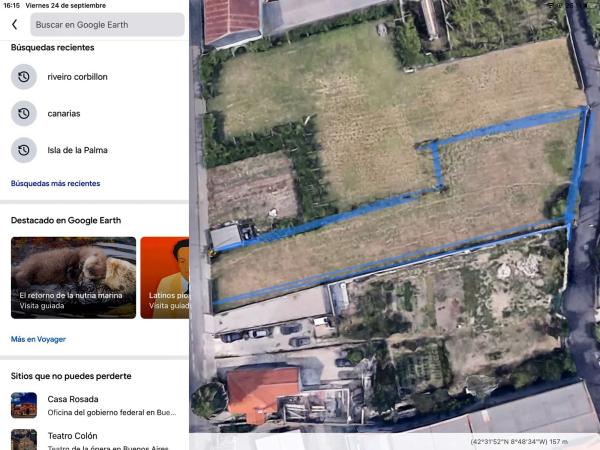The height and width of the screenshot is (450, 600).
Task: Open the Latinos pioneros guided tour card
Action: point(165,277)
